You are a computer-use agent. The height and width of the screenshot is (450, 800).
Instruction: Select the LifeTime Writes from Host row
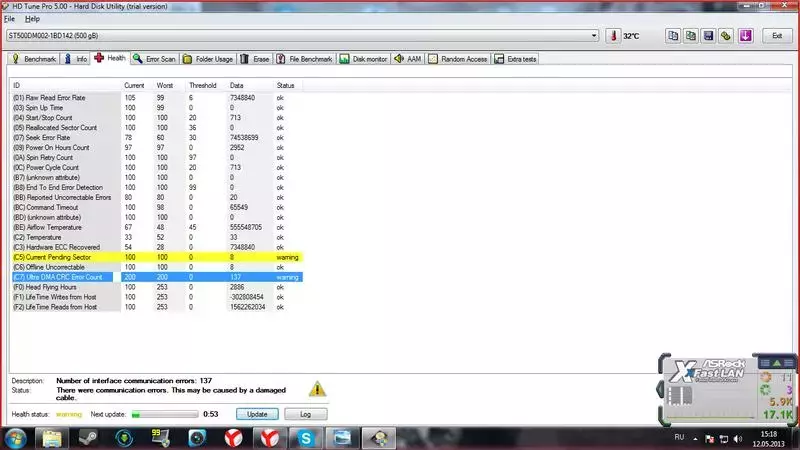(x=157, y=297)
